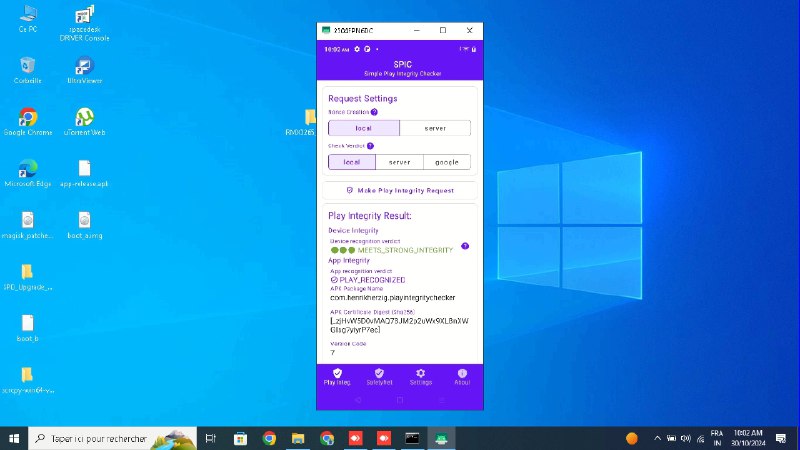
Task: Click the Check Verdict help icon
Action: click(370, 146)
